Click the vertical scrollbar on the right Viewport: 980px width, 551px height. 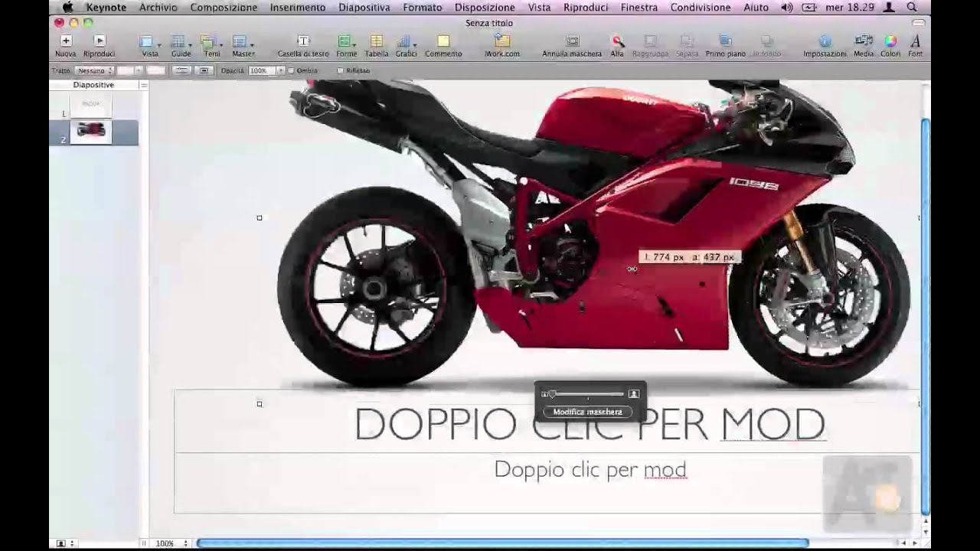[925, 316]
